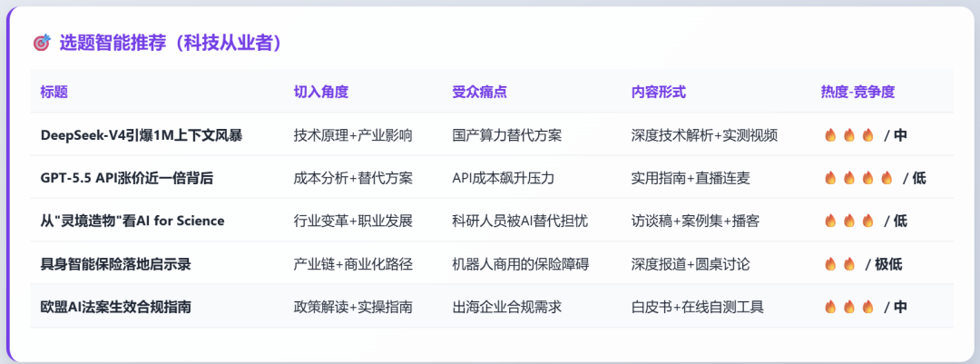
Task: Click the 实用指南+直播连麦 cell
Action: coord(691,178)
